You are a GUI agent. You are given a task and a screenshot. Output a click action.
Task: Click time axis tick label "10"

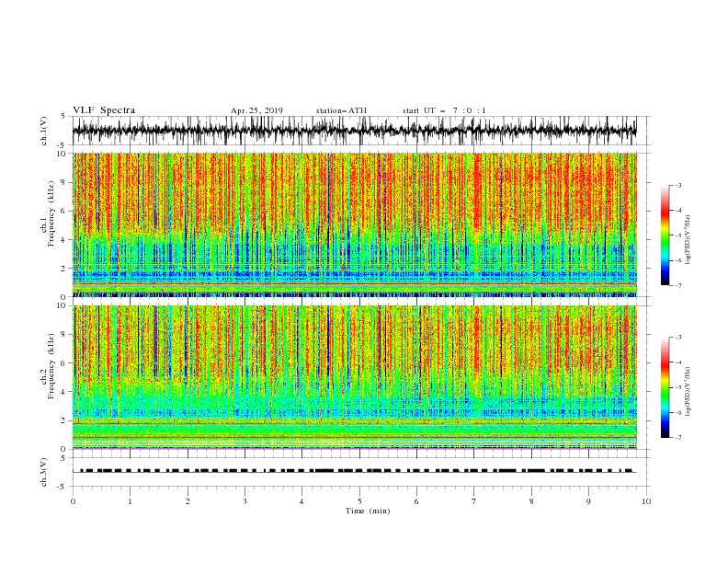tap(646, 501)
